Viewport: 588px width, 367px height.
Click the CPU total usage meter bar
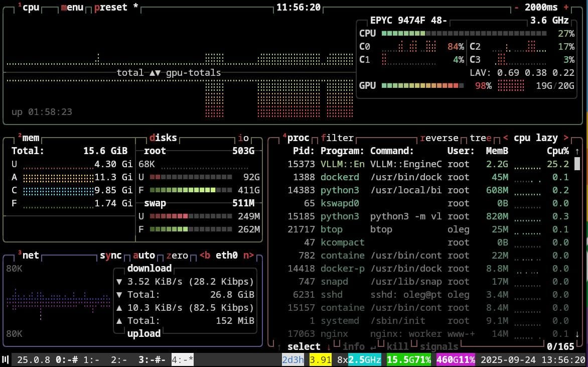(x=464, y=34)
